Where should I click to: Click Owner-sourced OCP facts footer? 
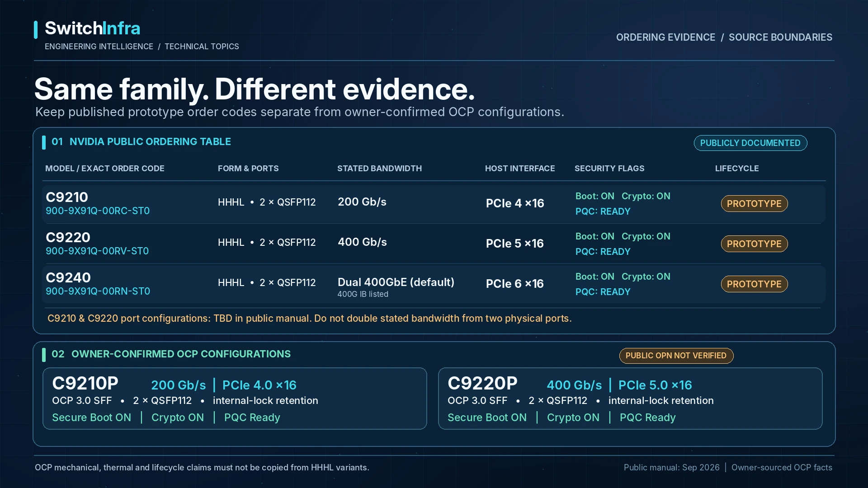[782, 467]
